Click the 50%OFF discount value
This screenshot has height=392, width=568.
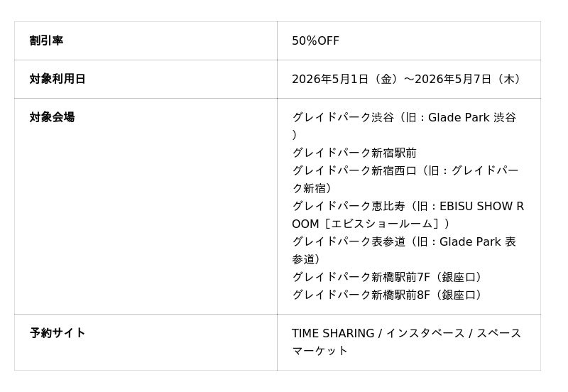click(315, 41)
